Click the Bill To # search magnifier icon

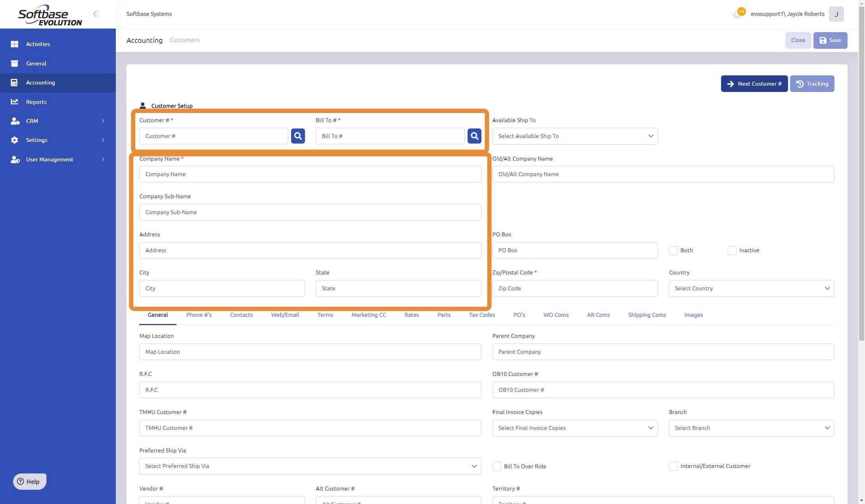click(x=474, y=136)
